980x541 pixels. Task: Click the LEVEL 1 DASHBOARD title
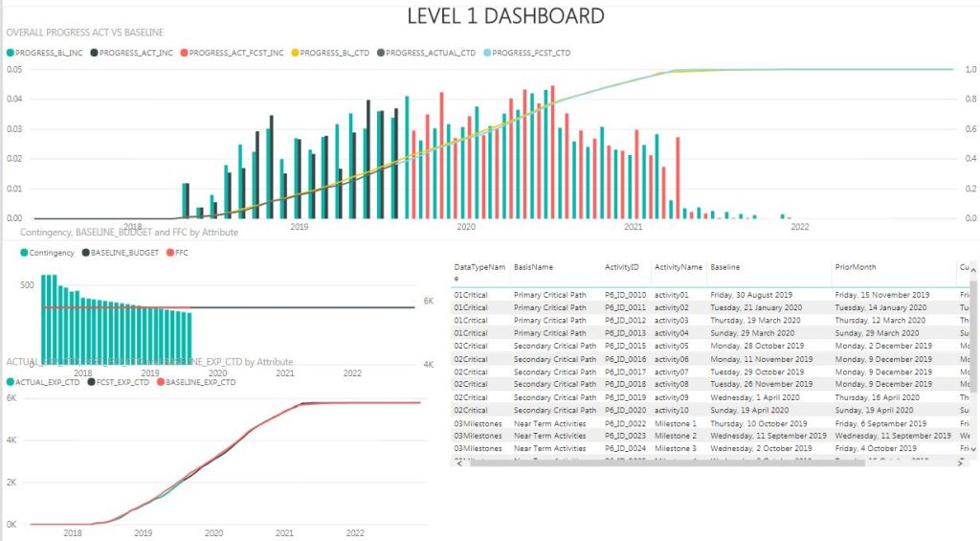point(505,15)
